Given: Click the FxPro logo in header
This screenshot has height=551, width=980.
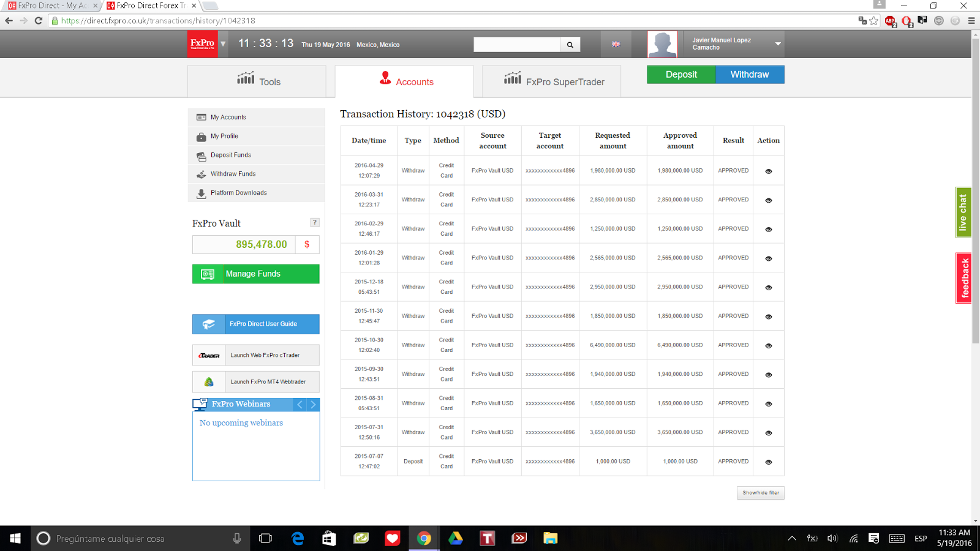Looking at the screenshot, I should 202,44.
